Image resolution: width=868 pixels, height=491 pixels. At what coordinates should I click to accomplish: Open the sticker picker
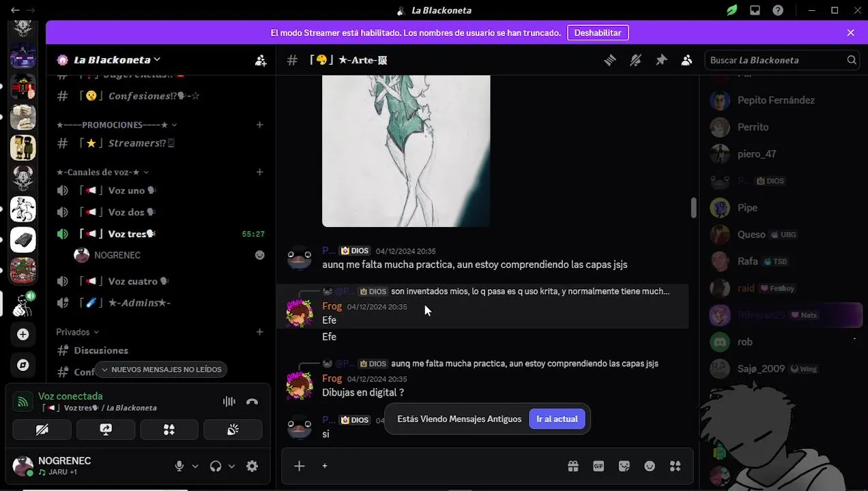pos(624,466)
